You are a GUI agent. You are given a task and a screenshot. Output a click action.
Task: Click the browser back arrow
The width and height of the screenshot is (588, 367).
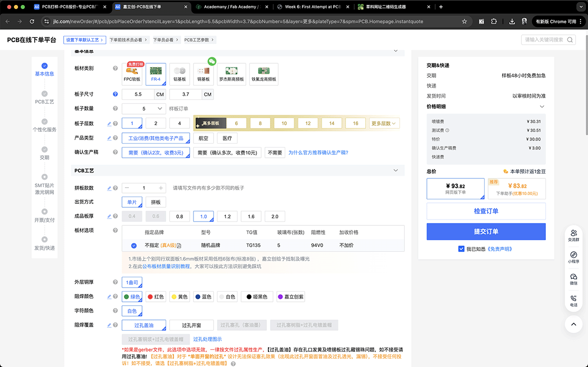point(8,22)
